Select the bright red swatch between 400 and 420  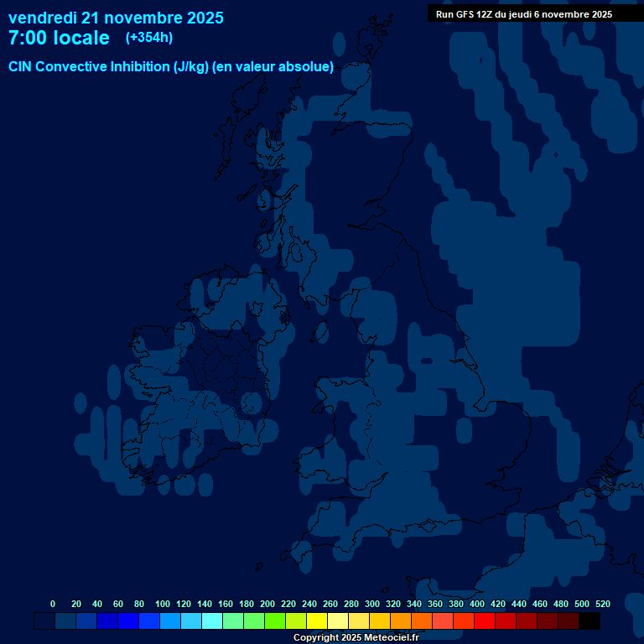pos(485,621)
